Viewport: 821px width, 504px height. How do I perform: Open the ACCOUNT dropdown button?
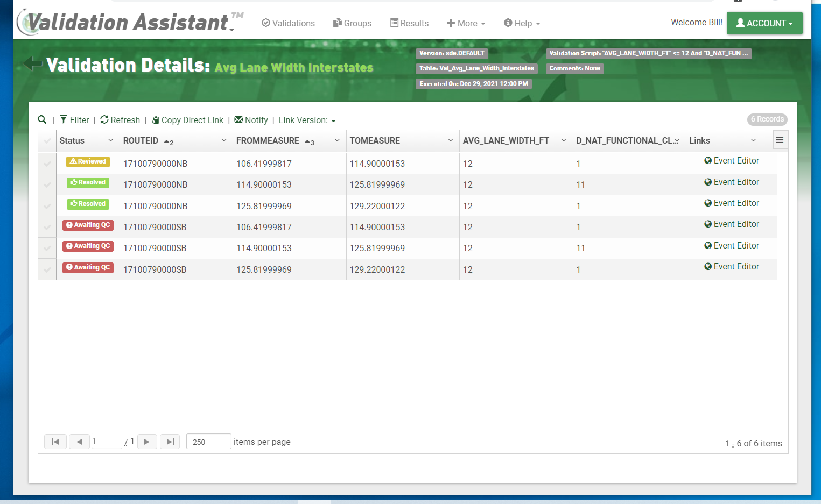764,23
